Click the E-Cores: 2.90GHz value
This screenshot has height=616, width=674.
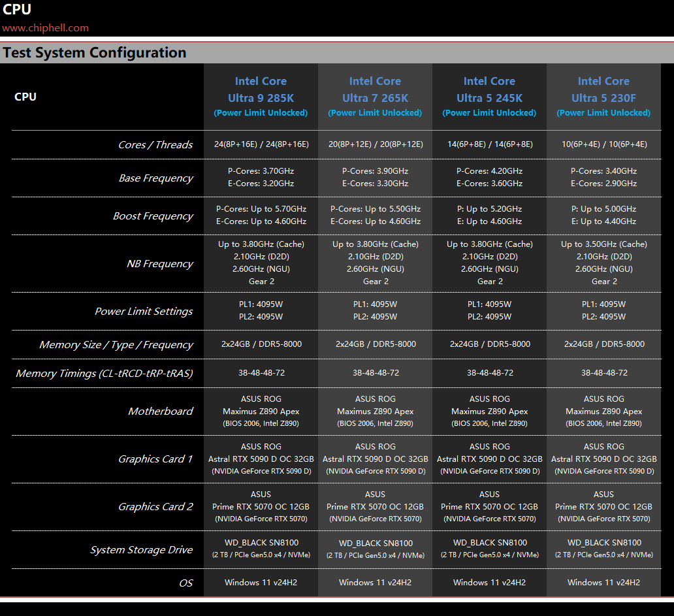point(604,184)
